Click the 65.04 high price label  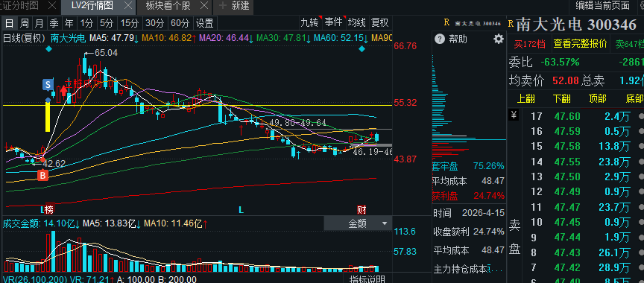(106, 52)
